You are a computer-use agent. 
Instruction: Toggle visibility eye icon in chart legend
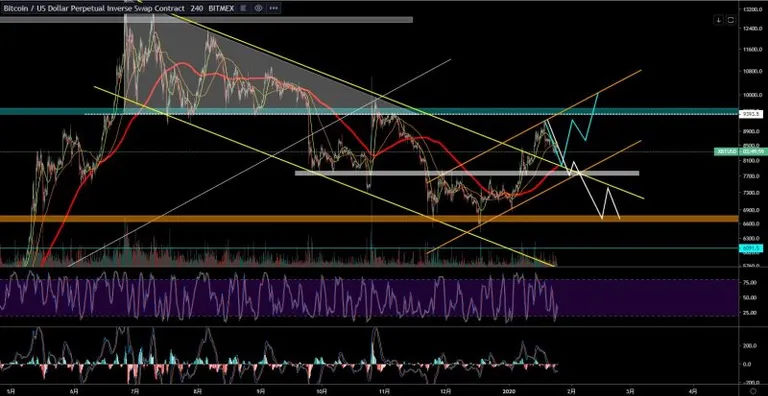(x=258, y=8)
